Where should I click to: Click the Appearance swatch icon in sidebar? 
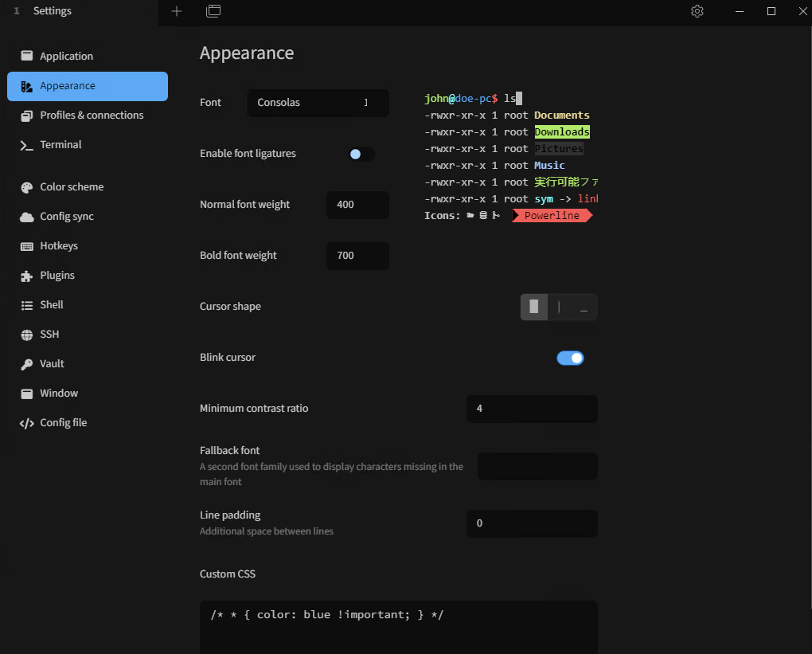pyautogui.click(x=26, y=86)
